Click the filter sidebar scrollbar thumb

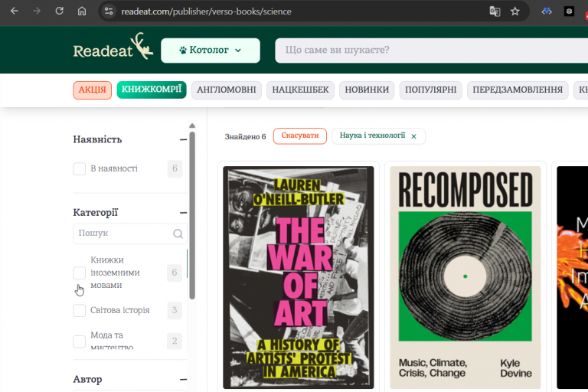point(192,215)
